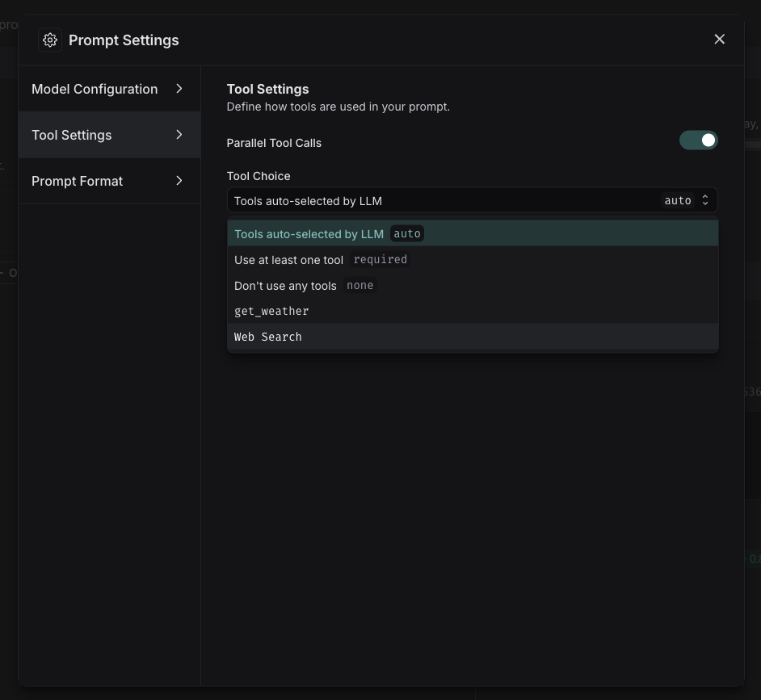The height and width of the screenshot is (700, 761).
Task: Click the gear icon beside Prompt Settings
Action: tap(50, 40)
